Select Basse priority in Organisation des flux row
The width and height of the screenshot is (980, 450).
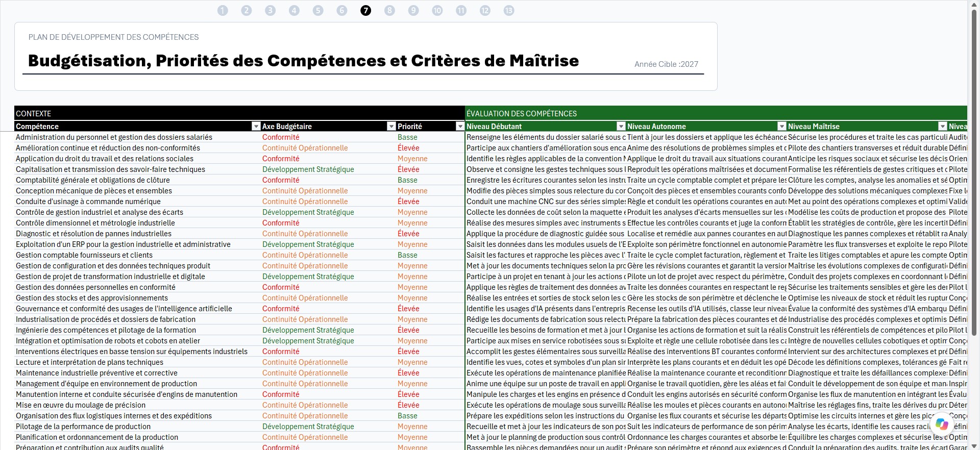430,415
